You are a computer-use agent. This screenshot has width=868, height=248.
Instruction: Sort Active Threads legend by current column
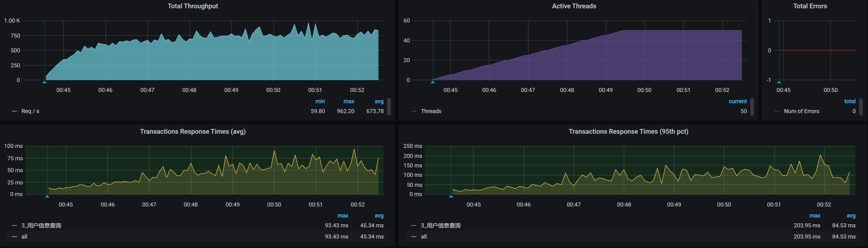coord(737,101)
